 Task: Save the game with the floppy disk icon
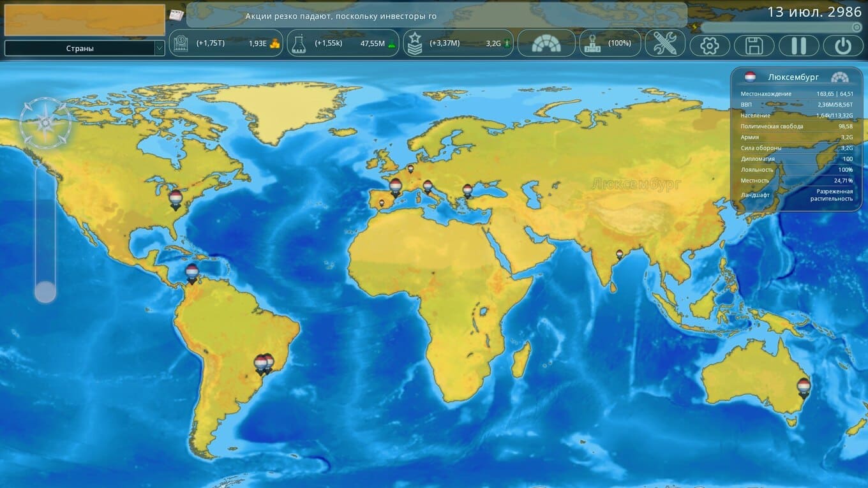(754, 46)
